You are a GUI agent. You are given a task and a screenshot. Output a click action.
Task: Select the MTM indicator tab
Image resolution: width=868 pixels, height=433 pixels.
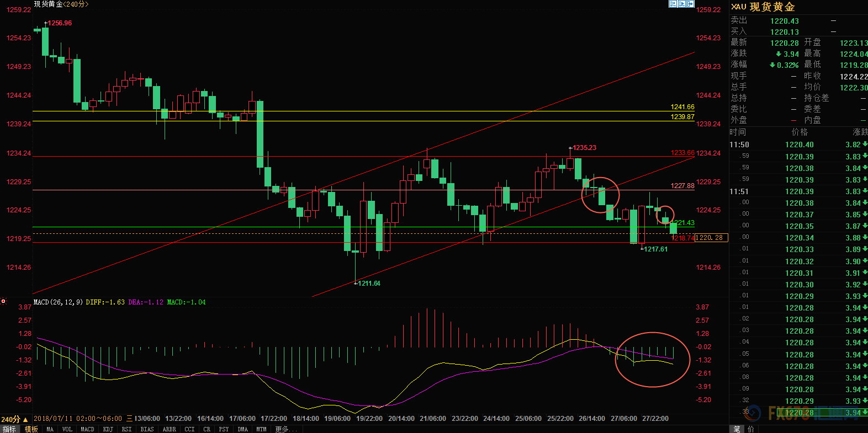261,429
